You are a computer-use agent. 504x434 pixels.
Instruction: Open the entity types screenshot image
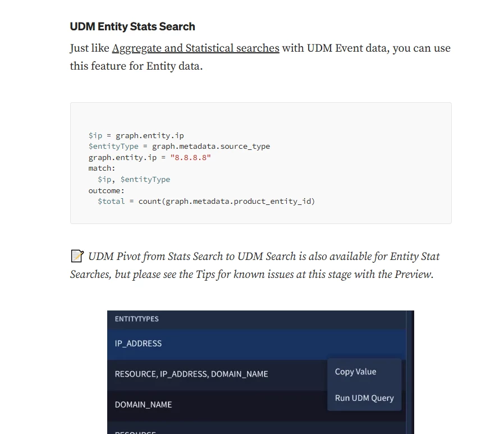[x=260, y=372]
